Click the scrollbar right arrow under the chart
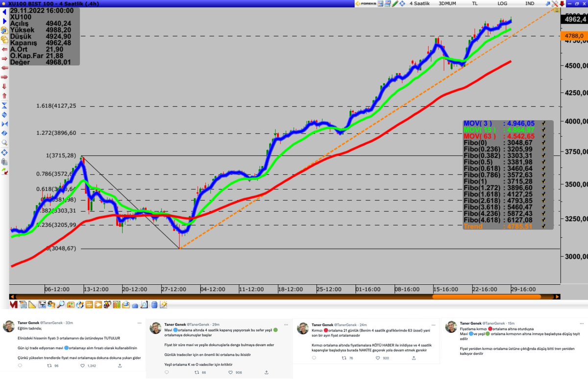The width and height of the screenshot is (588, 379). pyautogui.click(x=557, y=297)
